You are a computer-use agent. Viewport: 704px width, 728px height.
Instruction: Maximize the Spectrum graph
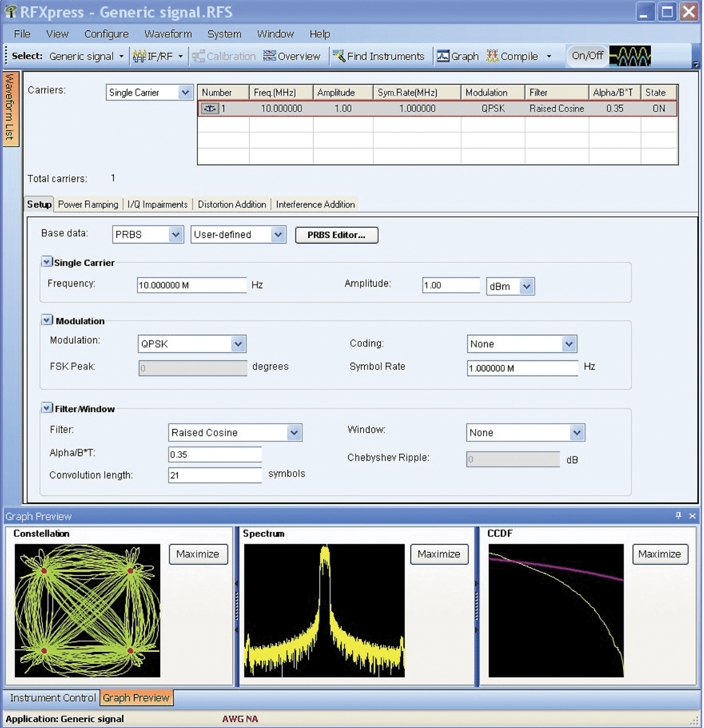438,554
